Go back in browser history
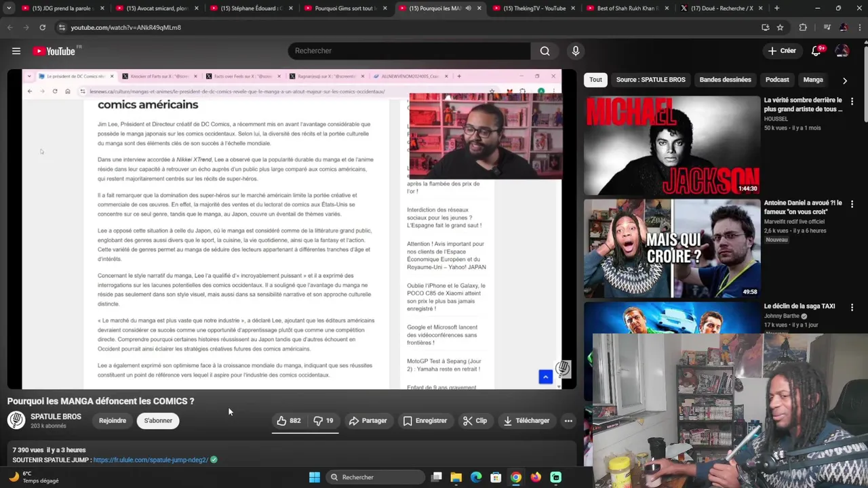Viewport: 868px width, 488px height. (9, 27)
